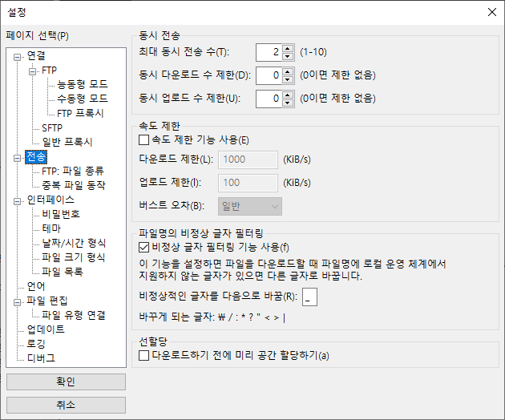Screen dimensions: 505x420
Task: Open the FTP 프록시 settings page
Action: pos(80,113)
